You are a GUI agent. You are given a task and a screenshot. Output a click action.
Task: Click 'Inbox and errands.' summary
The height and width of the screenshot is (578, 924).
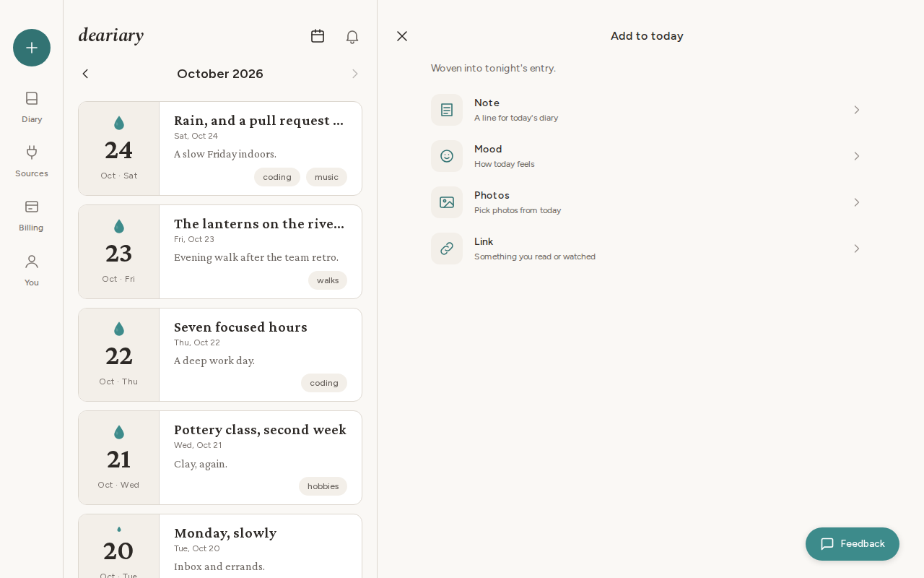[x=219, y=566]
